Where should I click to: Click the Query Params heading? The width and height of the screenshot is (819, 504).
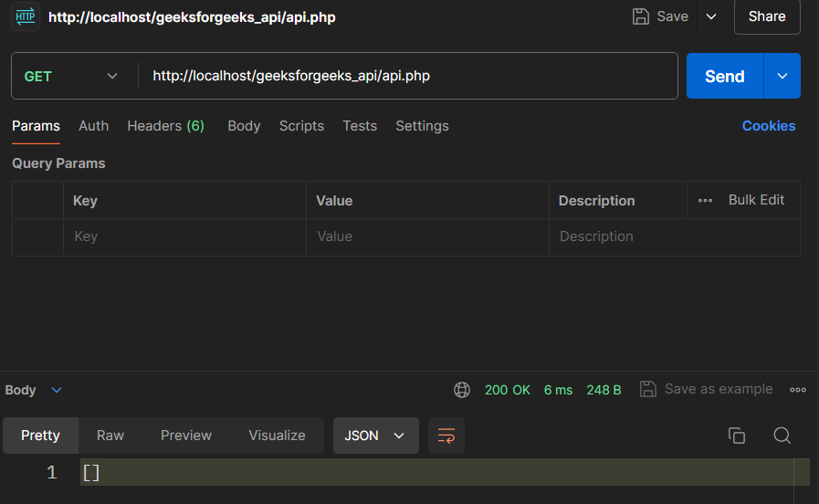58,163
